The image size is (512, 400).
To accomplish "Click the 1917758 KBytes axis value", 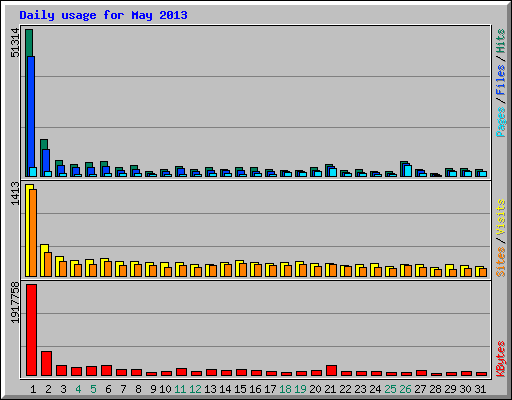I will pyautogui.click(x=15, y=303).
